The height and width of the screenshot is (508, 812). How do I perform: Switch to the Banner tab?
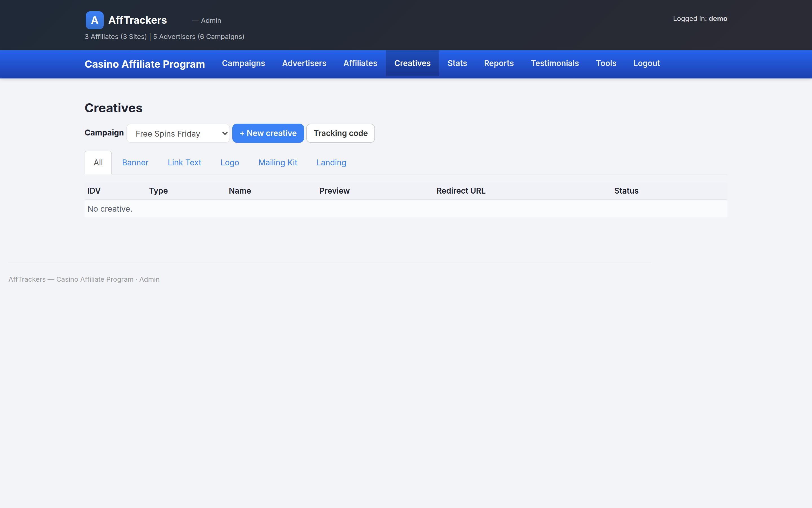pos(135,163)
